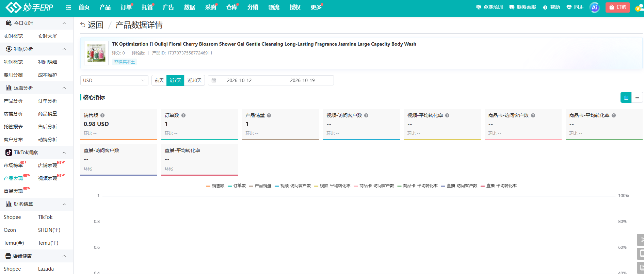Image resolution: width=644 pixels, height=274 pixels.
Task: Click the 免费培训 training icon link
Action: tap(489, 7)
